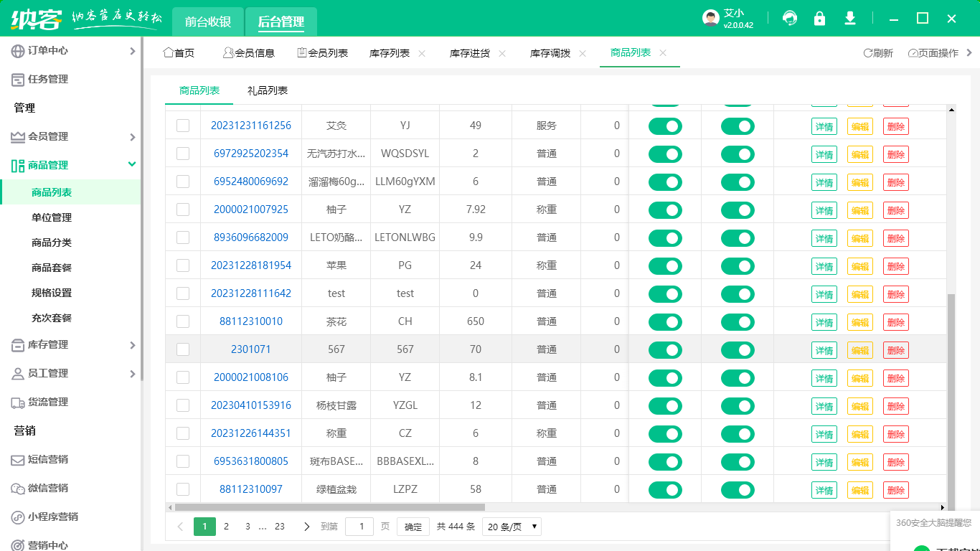Expand the 会员管理 sidebar menu
Screen dimensions: 980x551
(72, 136)
